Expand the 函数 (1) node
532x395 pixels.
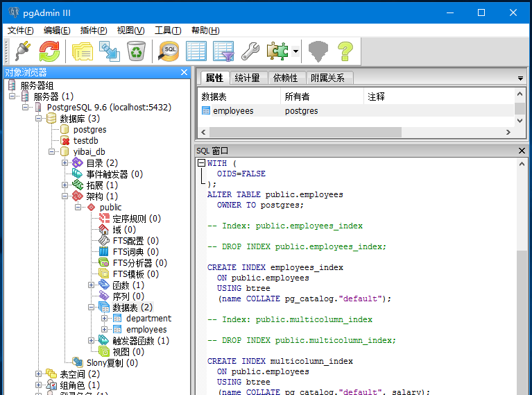92,285
